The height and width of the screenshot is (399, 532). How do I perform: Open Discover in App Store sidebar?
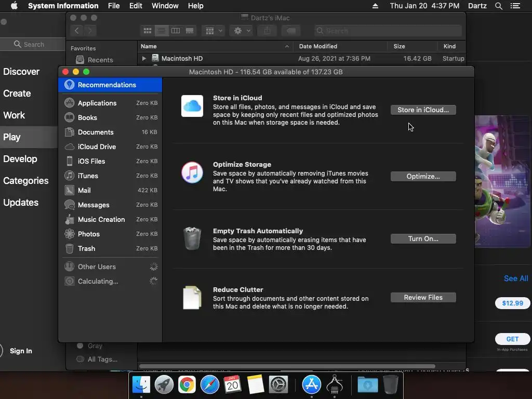(21, 72)
